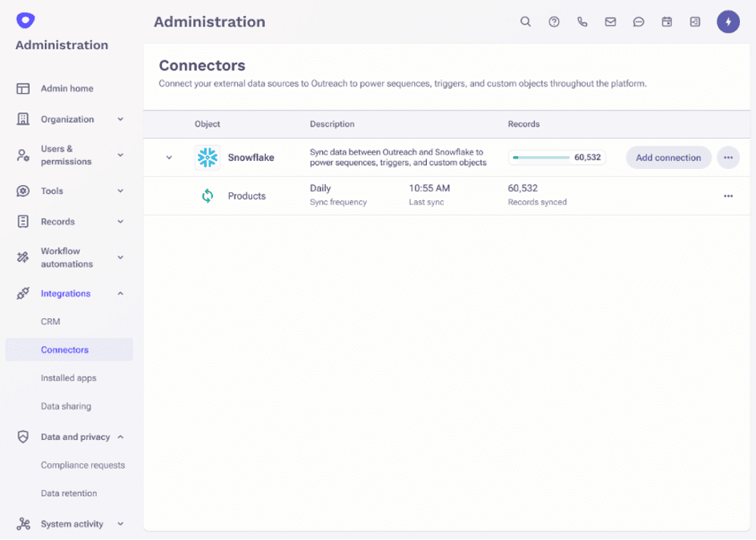This screenshot has height=540, width=756.
Task: Click the Products sync status icon
Action: [207, 195]
